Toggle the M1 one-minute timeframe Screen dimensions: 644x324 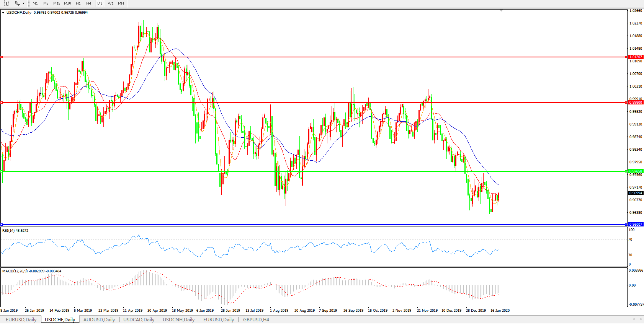click(x=35, y=3)
